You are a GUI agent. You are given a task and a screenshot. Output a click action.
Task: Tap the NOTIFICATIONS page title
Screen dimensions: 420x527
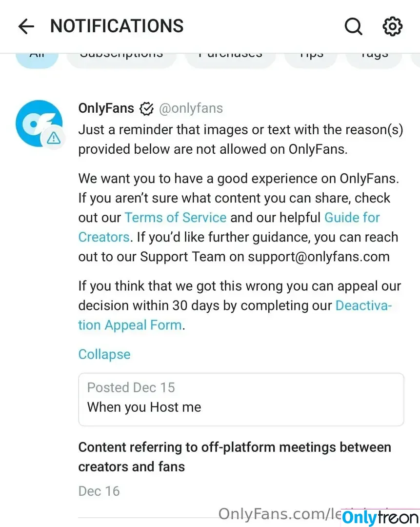(x=117, y=26)
